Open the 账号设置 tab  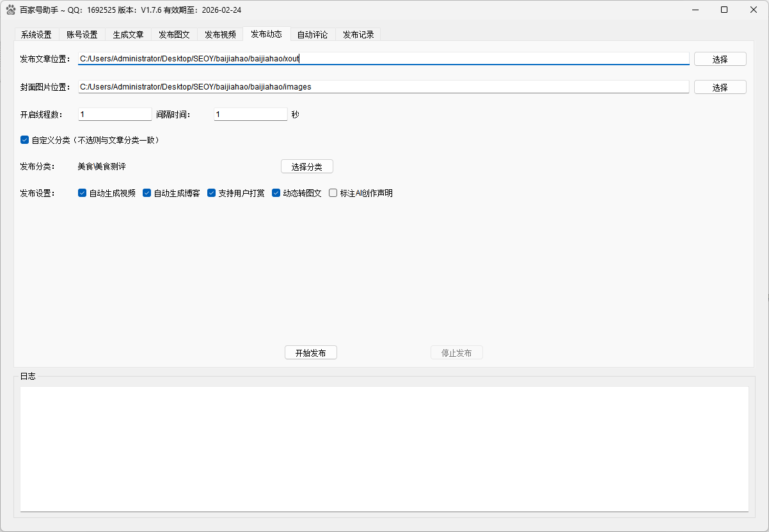click(83, 35)
